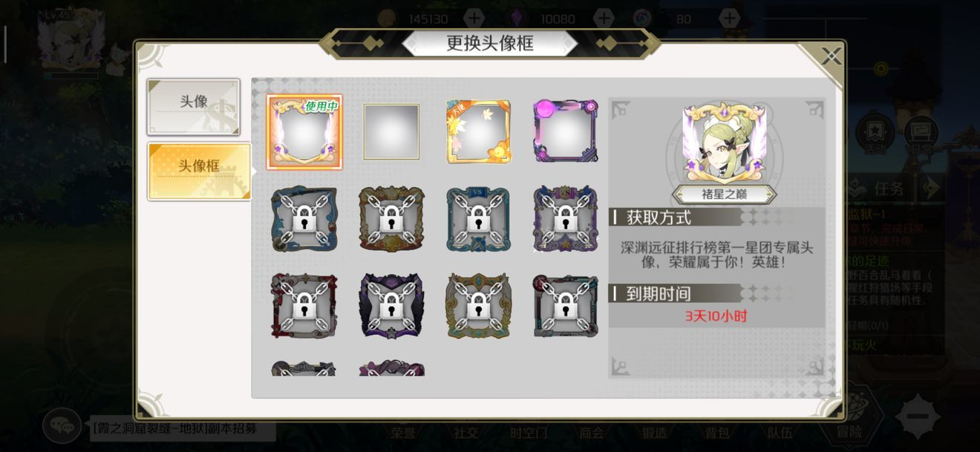Open the 商会 menu item
980x452 pixels.
[x=592, y=433]
